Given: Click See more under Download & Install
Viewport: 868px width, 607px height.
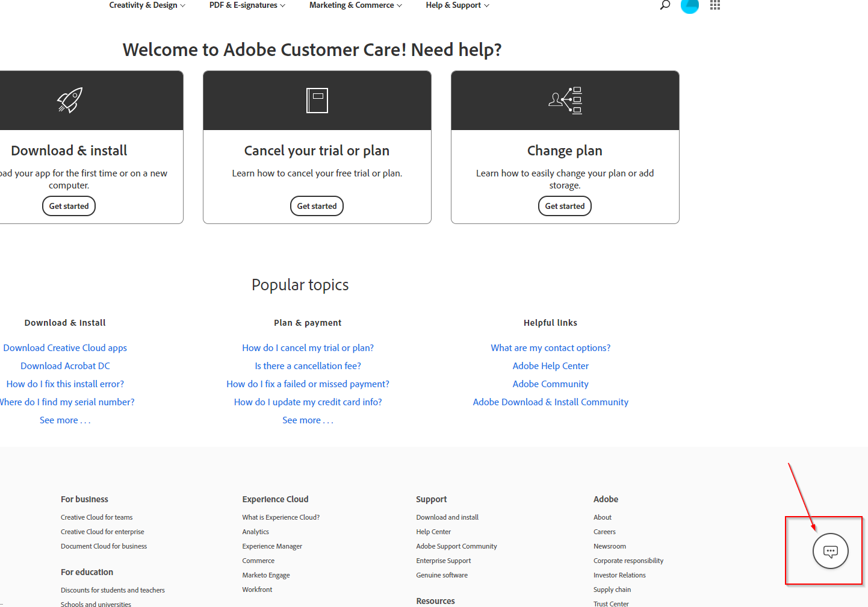Looking at the screenshot, I should click(x=65, y=420).
